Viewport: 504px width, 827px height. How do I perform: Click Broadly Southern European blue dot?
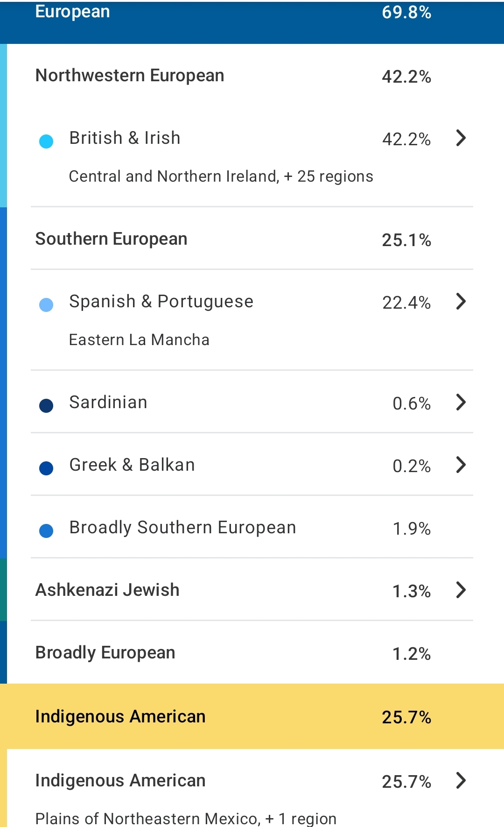46,530
